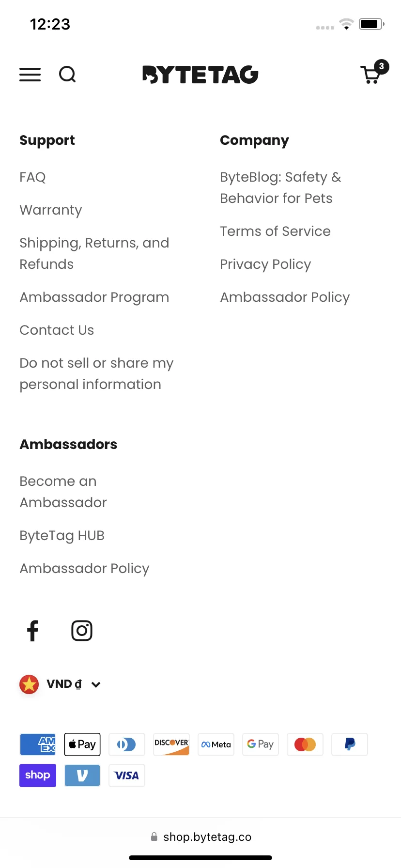The image size is (401, 868).
Task: Open the hamburger navigation menu
Action: (30, 75)
